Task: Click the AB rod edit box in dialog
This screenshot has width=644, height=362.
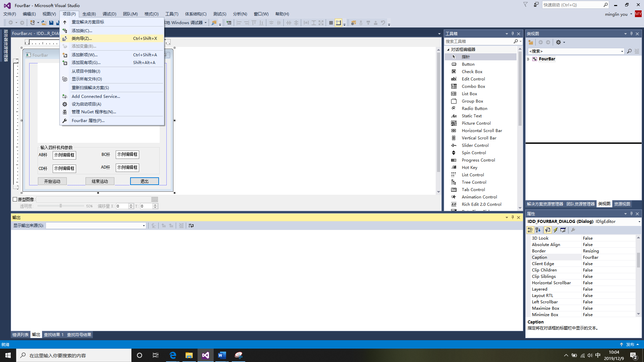Action: point(64,155)
